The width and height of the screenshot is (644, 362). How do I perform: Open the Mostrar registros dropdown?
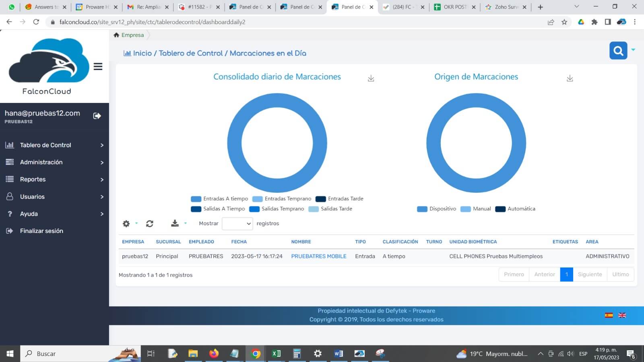tap(237, 224)
